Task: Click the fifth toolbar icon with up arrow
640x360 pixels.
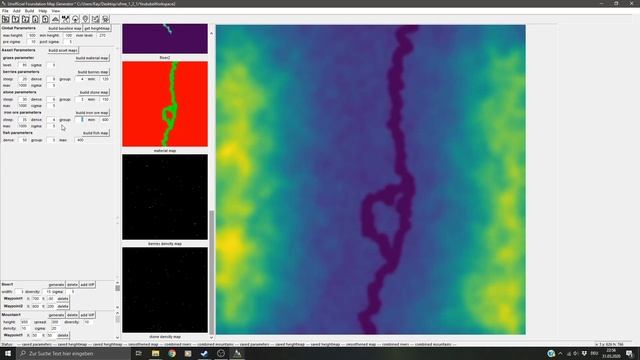Action: tap(45, 19)
